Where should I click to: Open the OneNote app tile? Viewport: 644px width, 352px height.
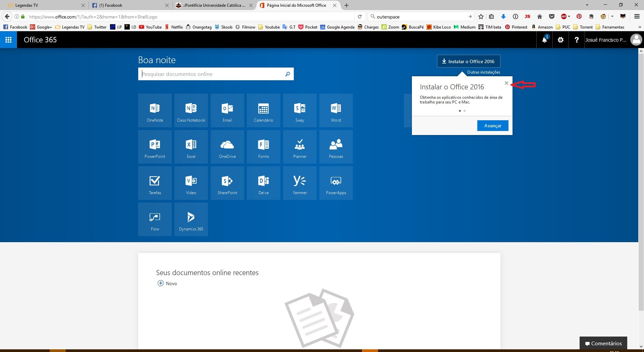click(155, 111)
